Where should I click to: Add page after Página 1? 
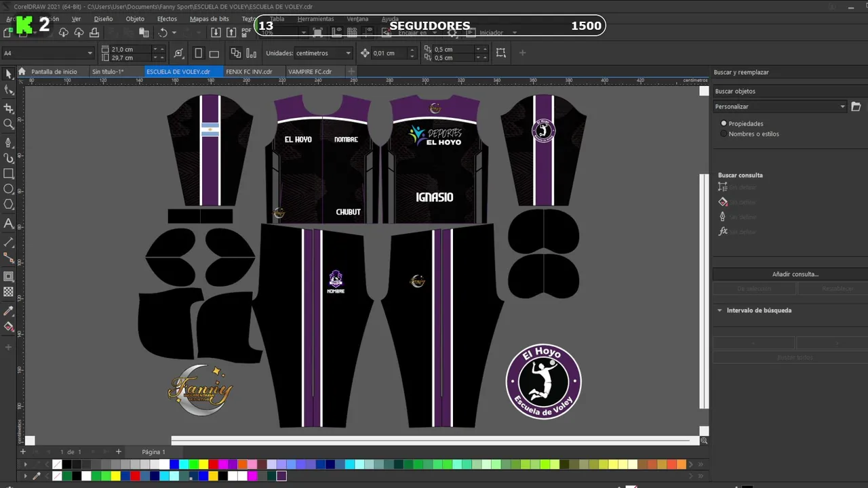[x=118, y=451]
